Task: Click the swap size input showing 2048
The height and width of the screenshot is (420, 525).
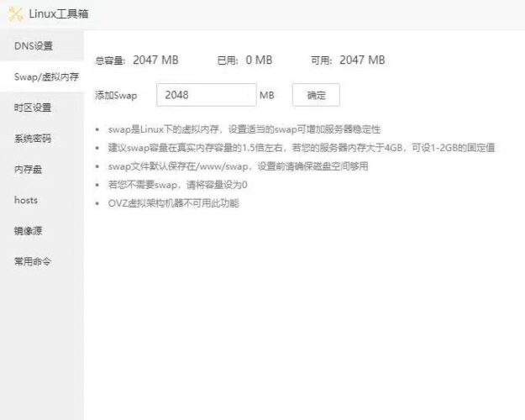Action: 206,95
